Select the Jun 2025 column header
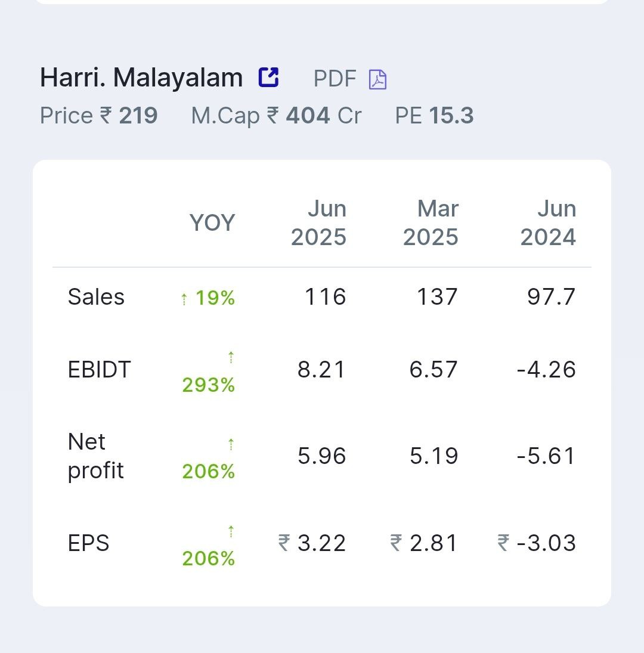 (x=319, y=223)
